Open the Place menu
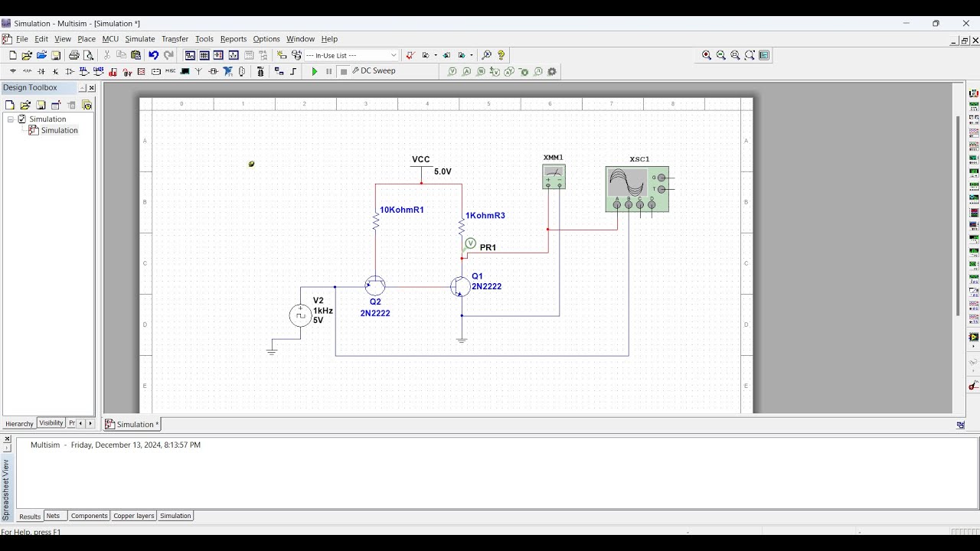This screenshot has width=980, height=551. tap(87, 39)
